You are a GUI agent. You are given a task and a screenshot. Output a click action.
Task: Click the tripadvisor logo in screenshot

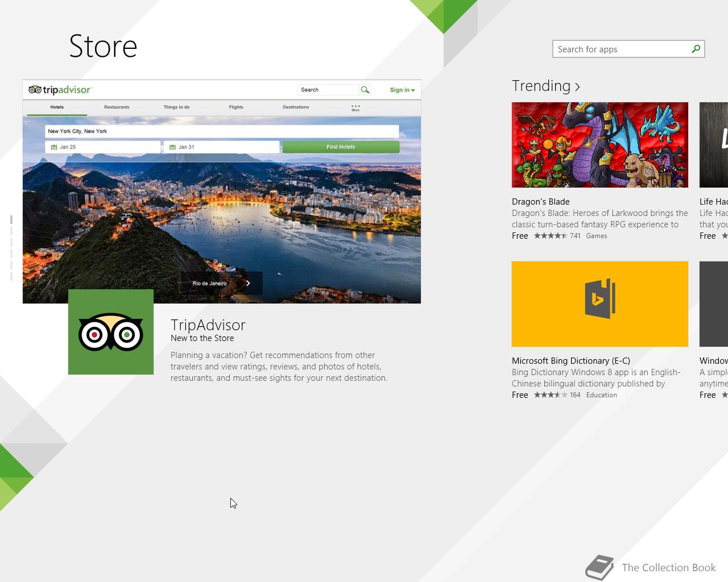pyautogui.click(x=60, y=90)
